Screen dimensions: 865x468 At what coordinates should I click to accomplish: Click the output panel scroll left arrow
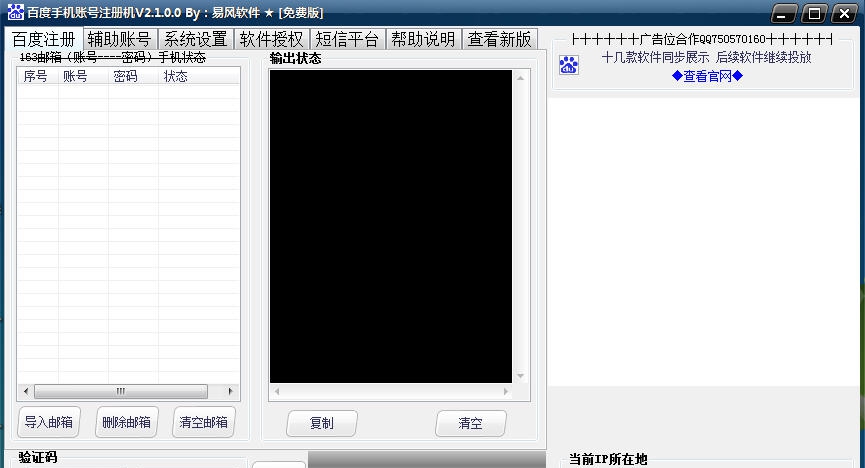[277, 391]
